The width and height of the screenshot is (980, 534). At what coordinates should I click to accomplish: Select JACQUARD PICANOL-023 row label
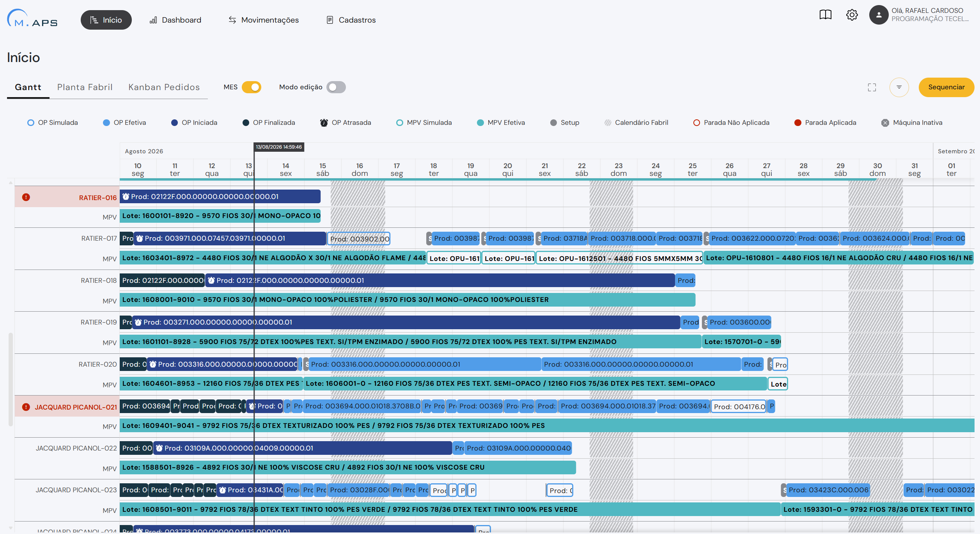(x=76, y=490)
